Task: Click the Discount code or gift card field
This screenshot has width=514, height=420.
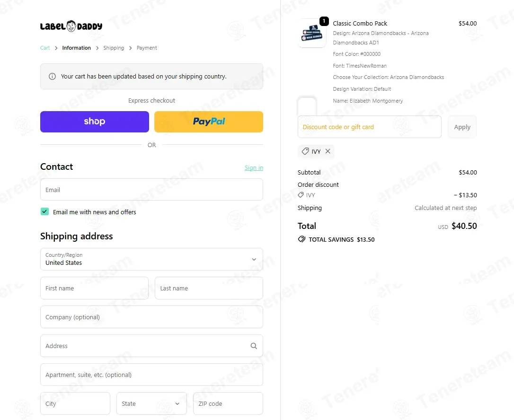Action: (369, 127)
